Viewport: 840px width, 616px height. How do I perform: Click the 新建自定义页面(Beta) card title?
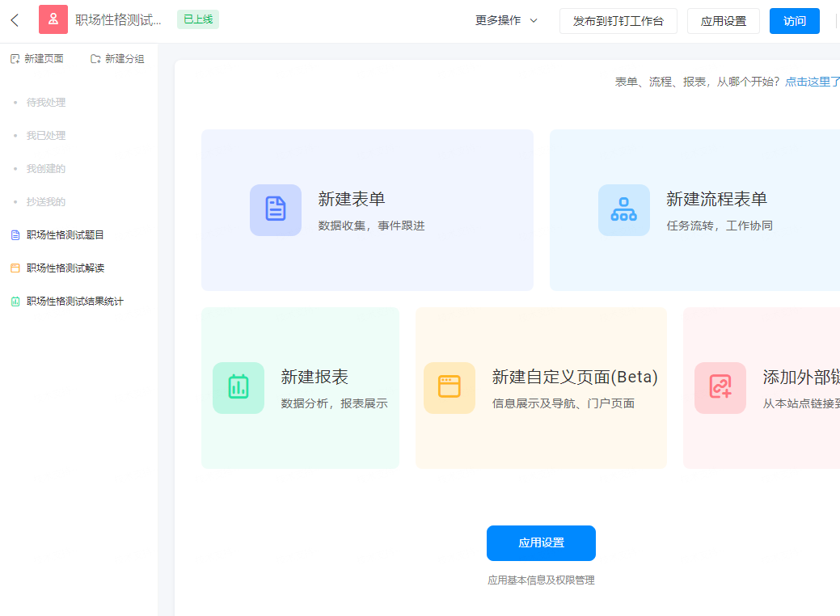tap(575, 377)
